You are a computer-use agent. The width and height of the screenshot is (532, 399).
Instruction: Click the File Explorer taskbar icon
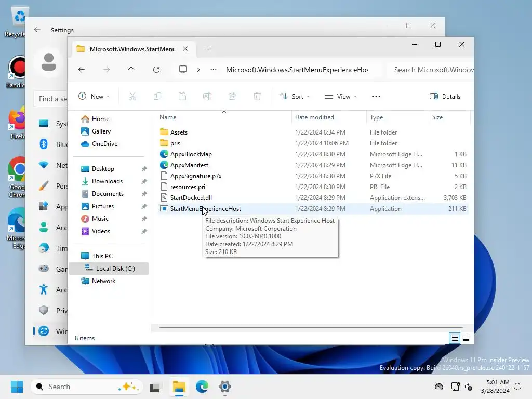(x=179, y=387)
